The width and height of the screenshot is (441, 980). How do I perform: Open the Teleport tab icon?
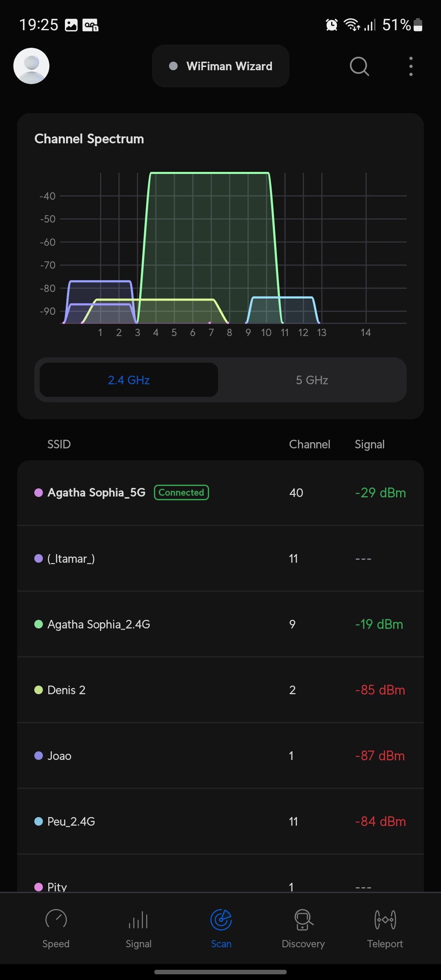click(x=385, y=920)
